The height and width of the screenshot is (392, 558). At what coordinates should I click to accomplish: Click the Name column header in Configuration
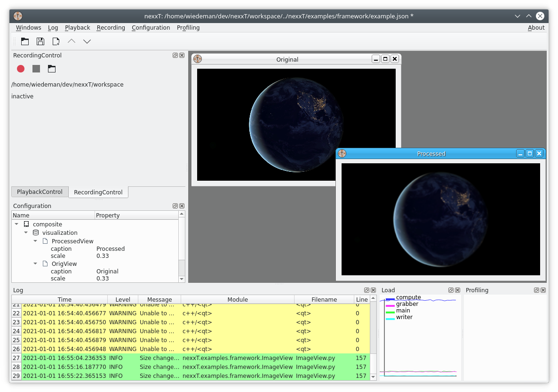(x=53, y=215)
